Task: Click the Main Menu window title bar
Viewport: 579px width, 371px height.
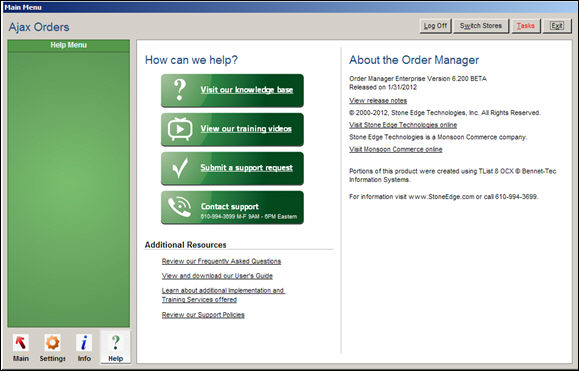Action: [x=290, y=7]
